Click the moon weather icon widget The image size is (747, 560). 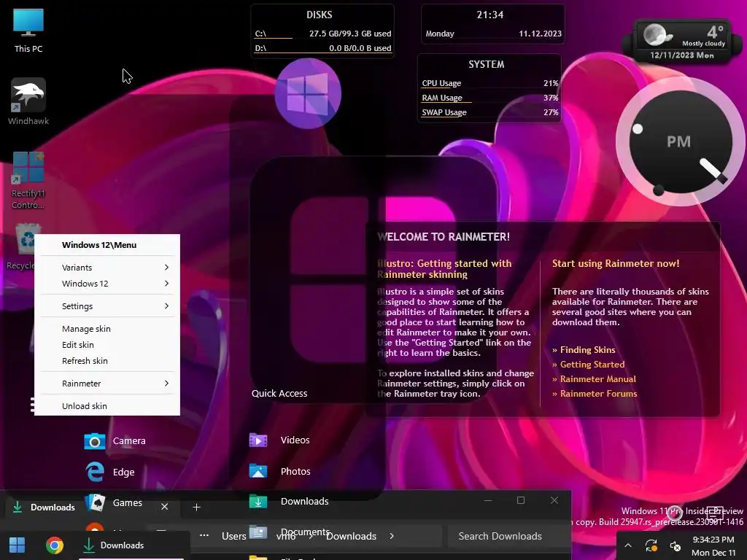tap(657, 35)
